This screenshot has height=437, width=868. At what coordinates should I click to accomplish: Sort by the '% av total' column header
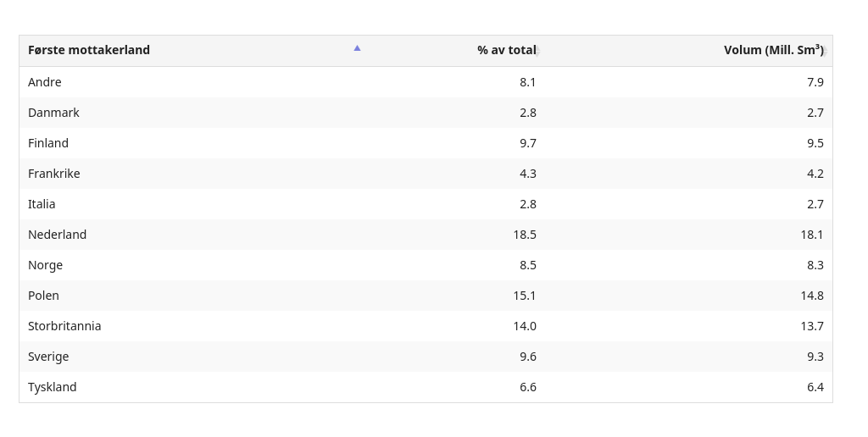coord(506,50)
